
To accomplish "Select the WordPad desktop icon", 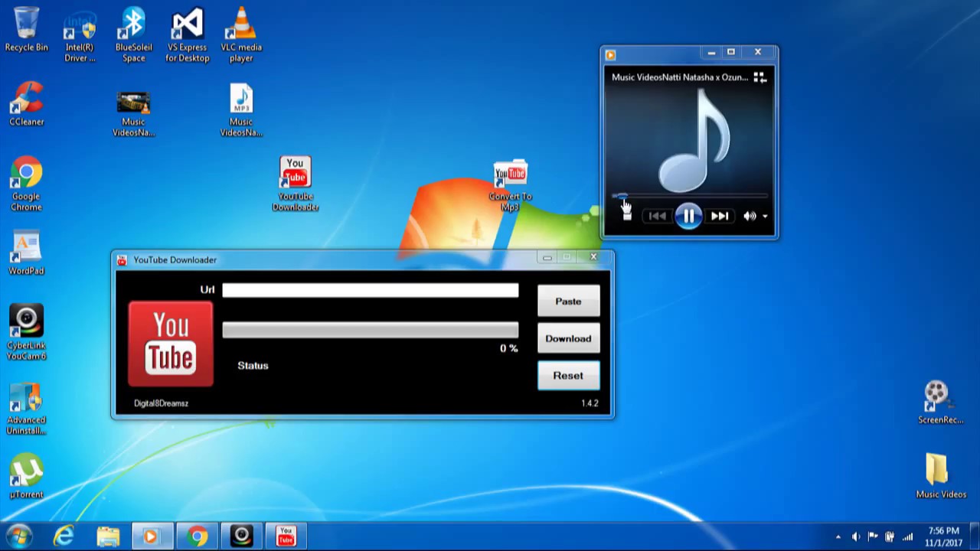I will (26, 254).
